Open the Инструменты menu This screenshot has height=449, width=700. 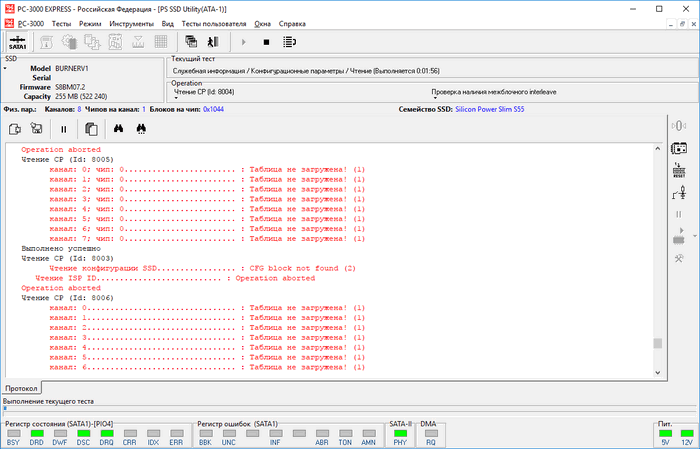[x=131, y=21]
